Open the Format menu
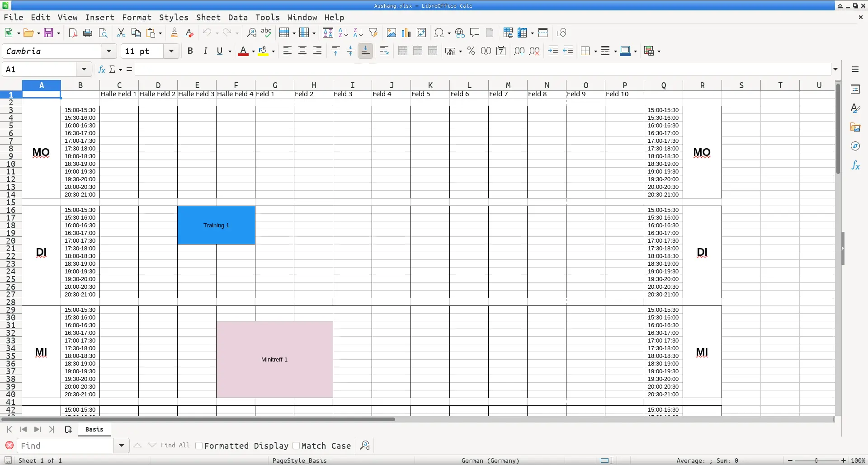This screenshot has width=868, height=465. coord(137,17)
